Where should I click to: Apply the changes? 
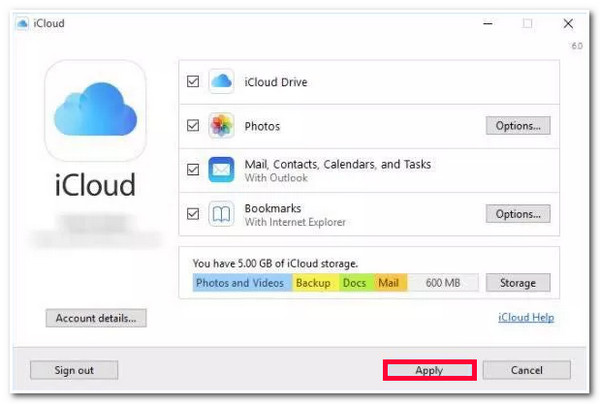[430, 370]
